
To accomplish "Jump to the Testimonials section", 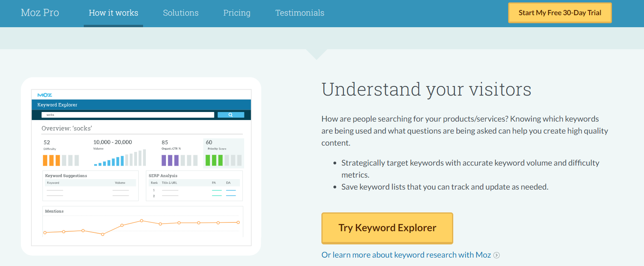I will click(x=300, y=13).
